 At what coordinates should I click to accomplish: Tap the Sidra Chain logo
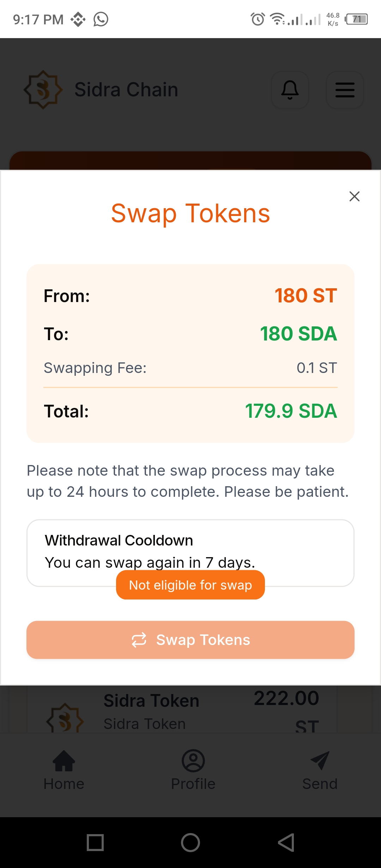pyautogui.click(x=43, y=89)
